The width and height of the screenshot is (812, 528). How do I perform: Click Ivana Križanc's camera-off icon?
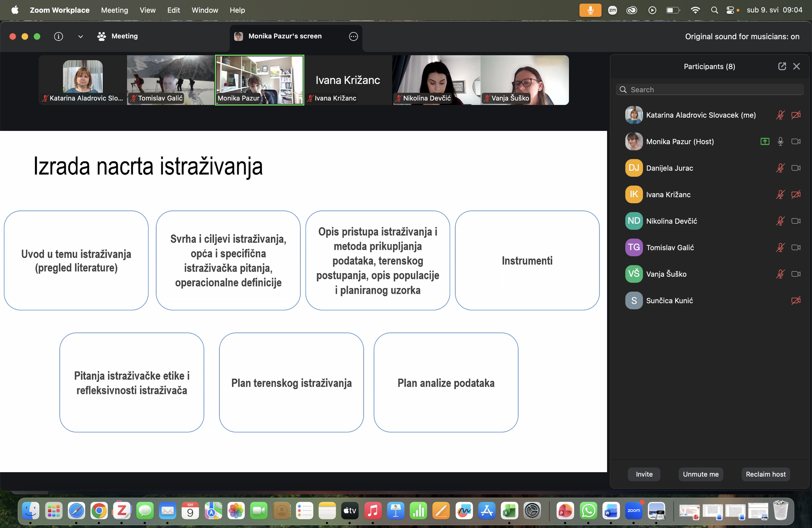[x=796, y=195]
